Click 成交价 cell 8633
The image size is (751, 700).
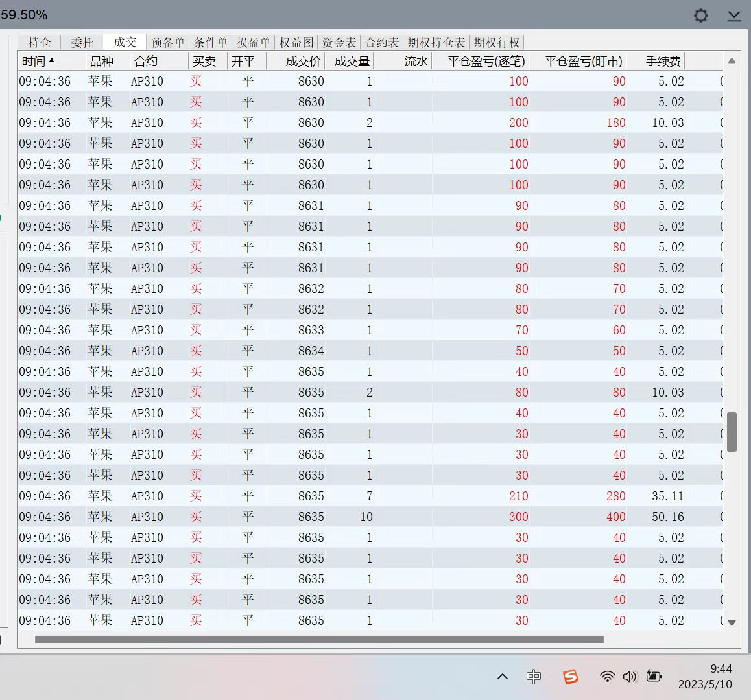[311, 330]
